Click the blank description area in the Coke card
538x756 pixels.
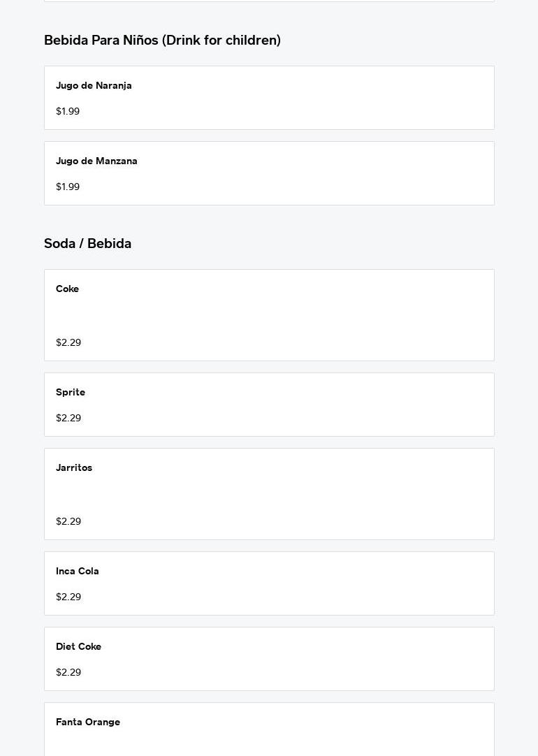click(269, 316)
